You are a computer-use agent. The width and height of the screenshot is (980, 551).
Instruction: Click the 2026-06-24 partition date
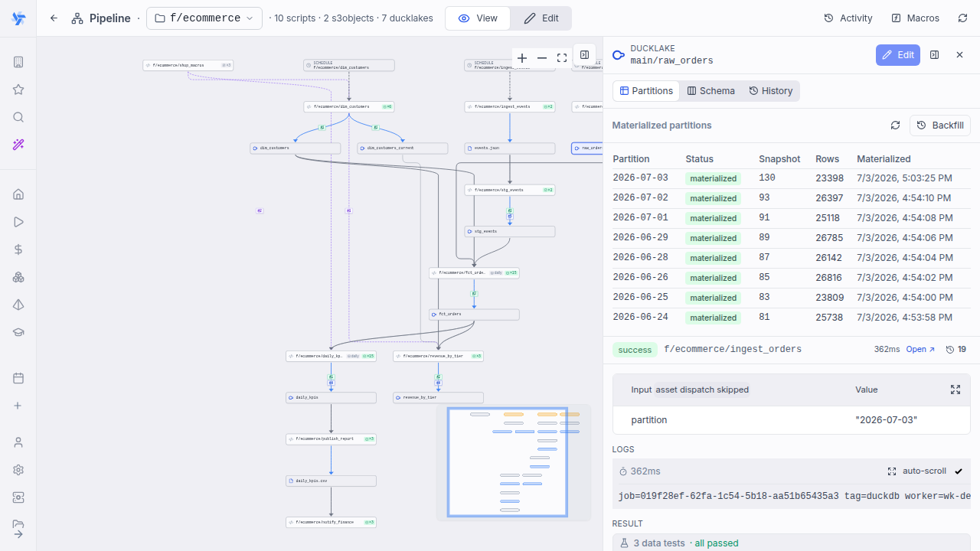(640, 318)
